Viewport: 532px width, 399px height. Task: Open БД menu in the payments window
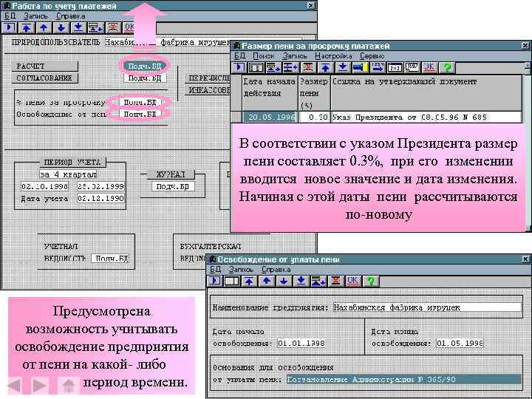coord(10,16)
